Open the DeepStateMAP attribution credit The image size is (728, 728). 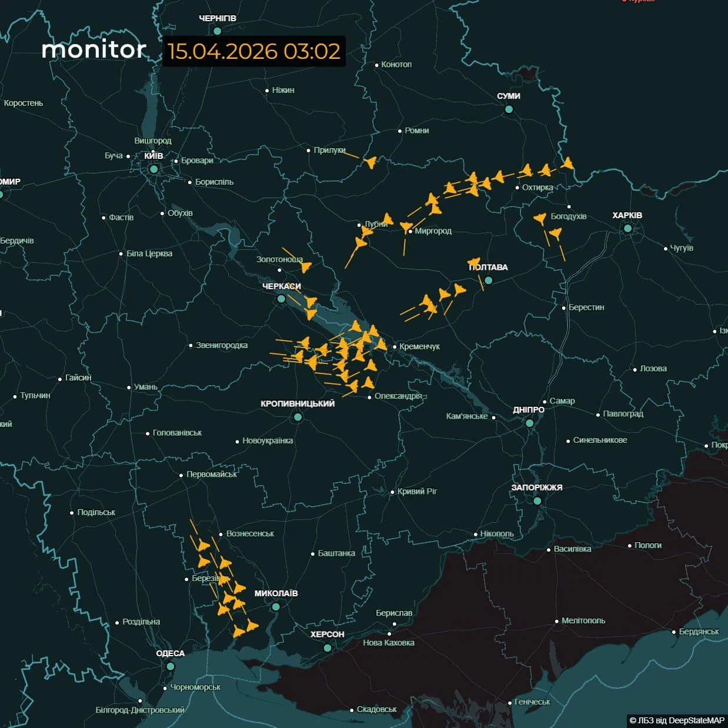(676, 720)
